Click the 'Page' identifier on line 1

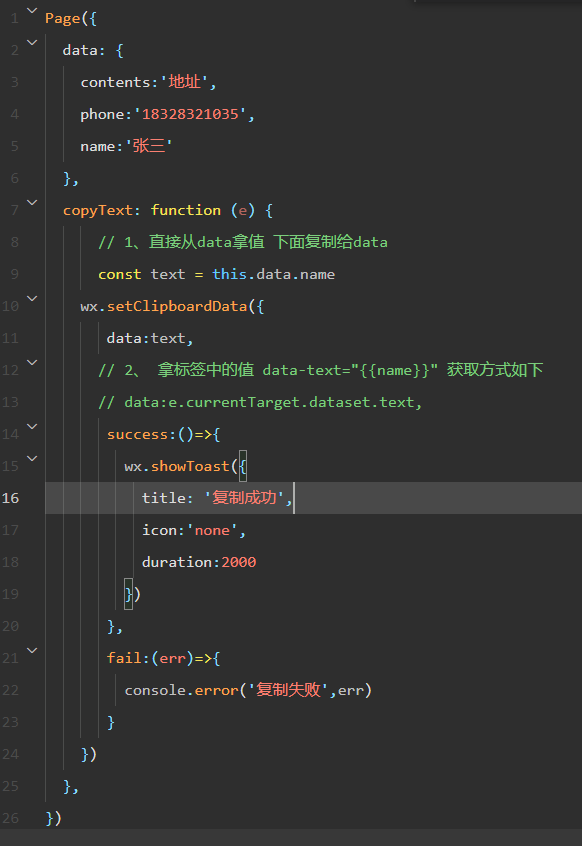pyautogui.click(x=63, y=19)
